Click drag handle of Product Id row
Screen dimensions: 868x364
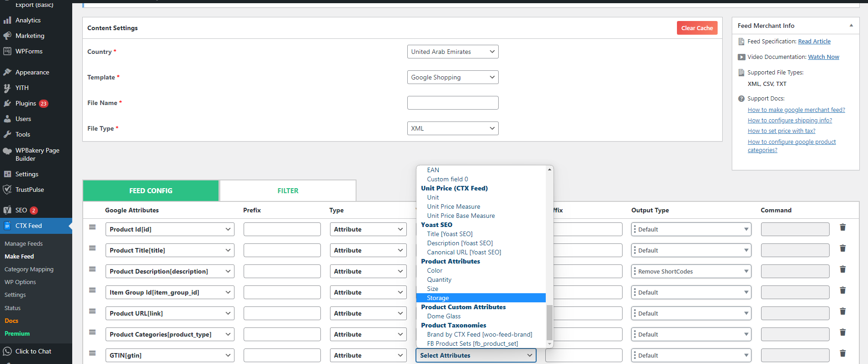[92, 227]
